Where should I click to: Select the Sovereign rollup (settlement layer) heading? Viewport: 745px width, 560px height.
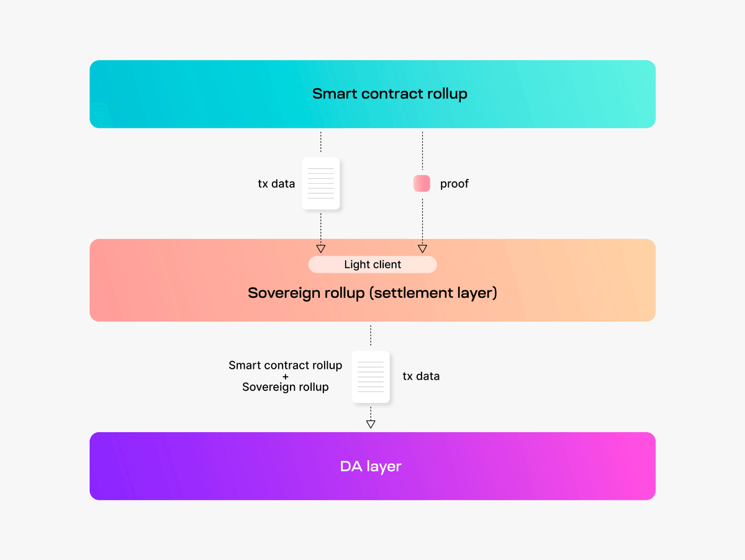coord(372,293)
